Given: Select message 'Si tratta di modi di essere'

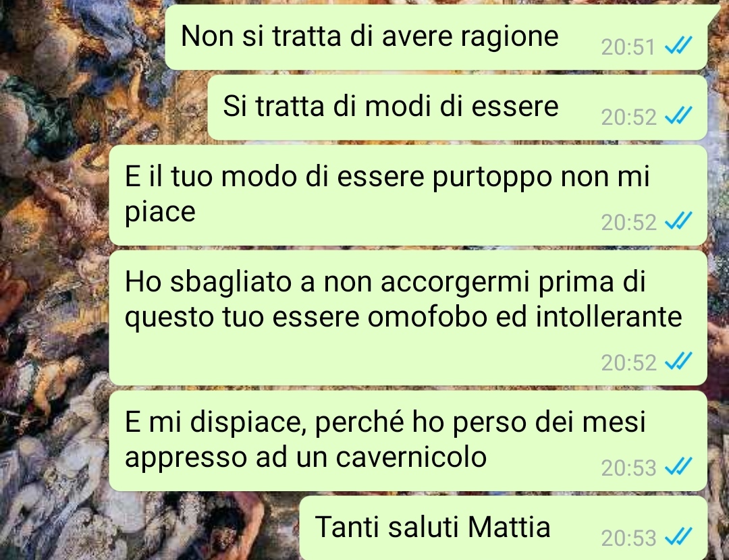Looking at the screenshot, I should click(x=458, y=107).
